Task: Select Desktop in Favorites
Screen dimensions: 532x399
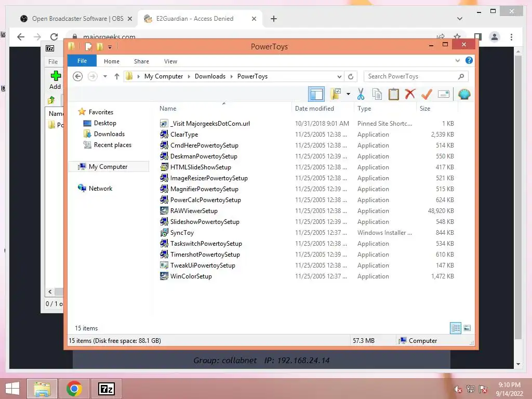Action: (x=105, y=123)
